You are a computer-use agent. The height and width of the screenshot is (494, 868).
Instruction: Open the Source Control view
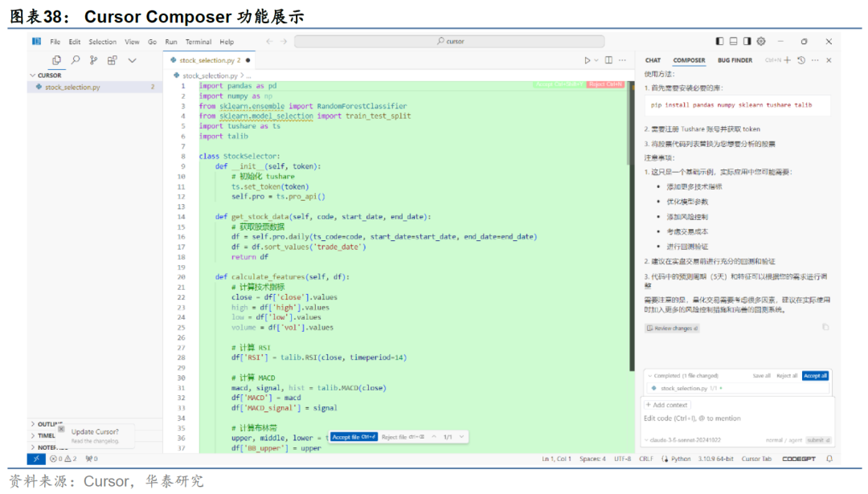tap(93, 60)
